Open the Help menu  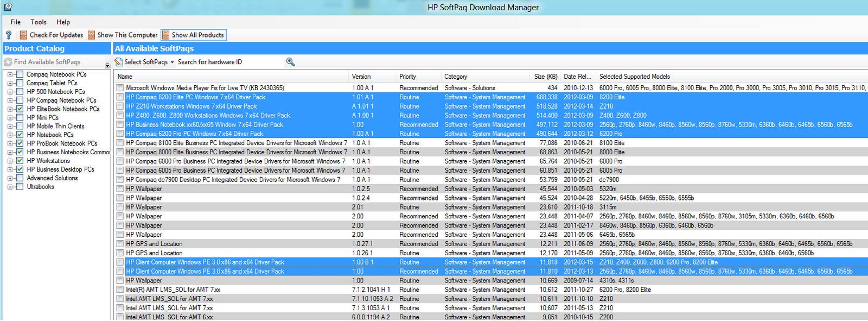coord(63,22)
